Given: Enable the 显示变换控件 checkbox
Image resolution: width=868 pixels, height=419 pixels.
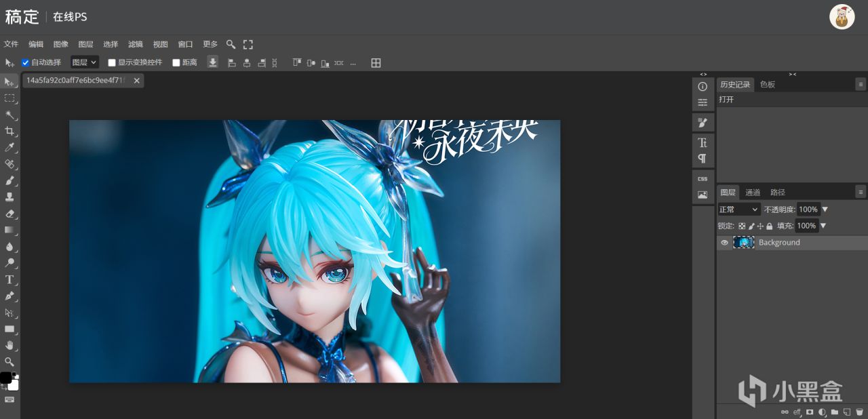Looking at the screenshot, I should click(112, 62).
